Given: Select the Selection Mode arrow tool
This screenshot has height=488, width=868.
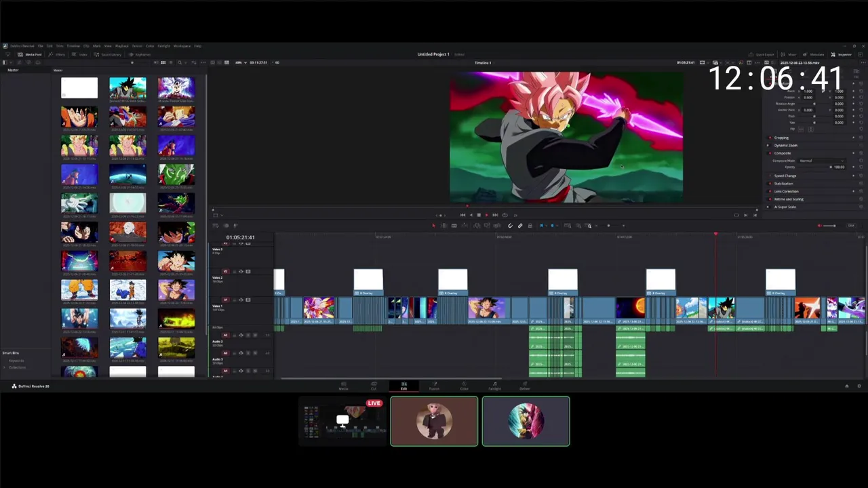Looking at the screenshot, I should (x=434, y=226).
